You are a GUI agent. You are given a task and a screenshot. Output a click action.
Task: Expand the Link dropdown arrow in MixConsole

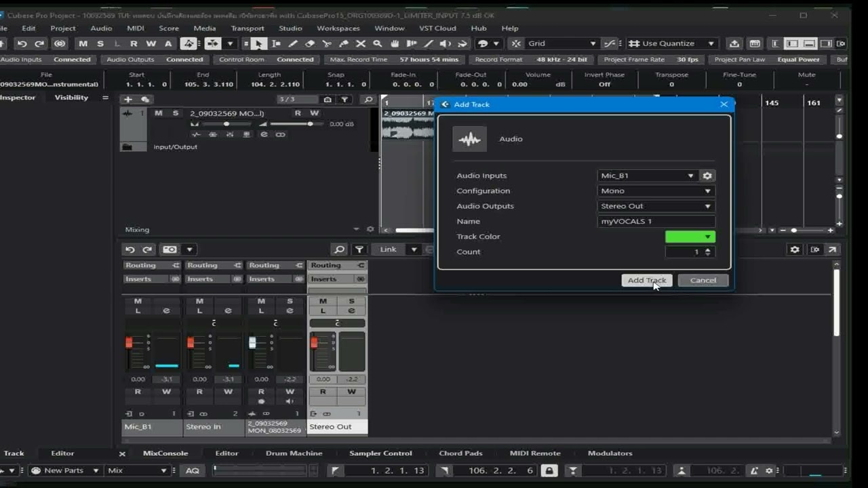pos(414,249)
